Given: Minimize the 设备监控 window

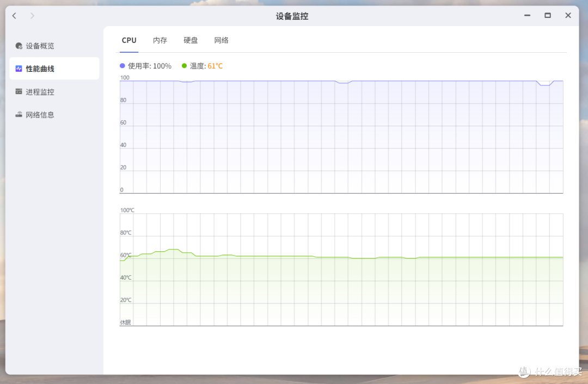Looking at the screenshot, I should click(x=527, y=15).
